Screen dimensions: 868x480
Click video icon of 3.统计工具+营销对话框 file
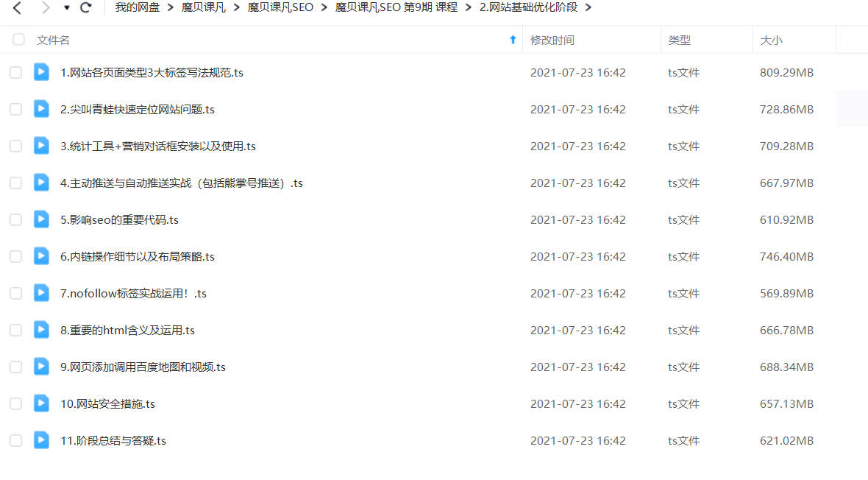(41, 146)
